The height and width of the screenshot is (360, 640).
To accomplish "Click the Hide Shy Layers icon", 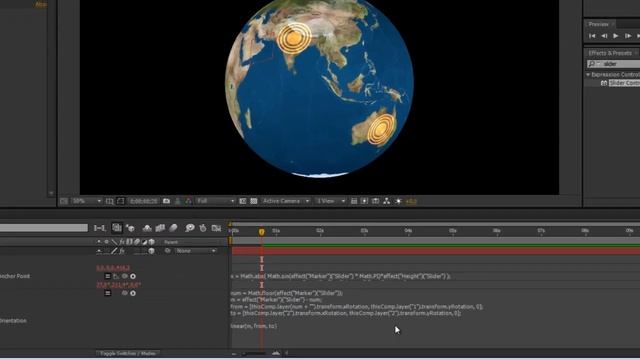I will (x=147, y=228).
